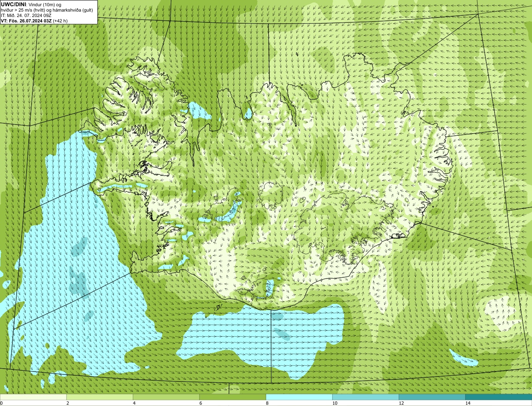Click the init time 'IT: Mið. 24. 07. 2024 09Z'
Image resolution: width=532 pixels, height=406 pixels.
[x=26, y=15]
